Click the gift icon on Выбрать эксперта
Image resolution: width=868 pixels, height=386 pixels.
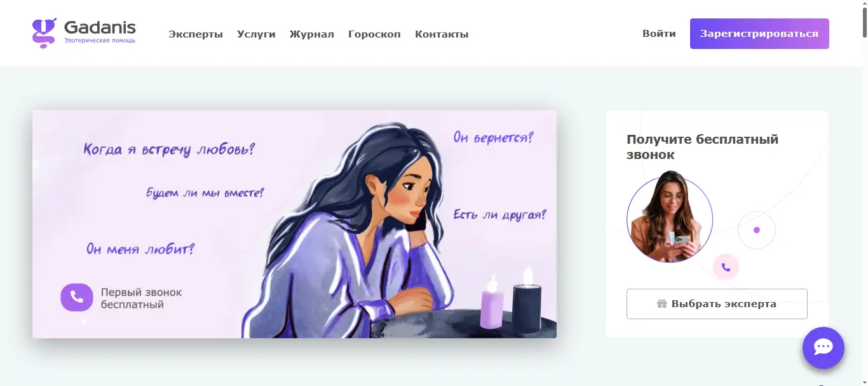point(661,304)
